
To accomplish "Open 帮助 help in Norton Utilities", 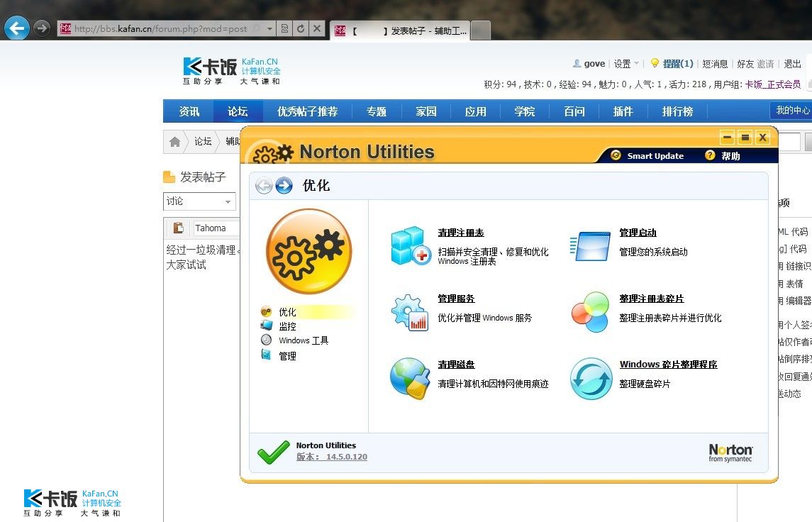I will tap(730, 156).
